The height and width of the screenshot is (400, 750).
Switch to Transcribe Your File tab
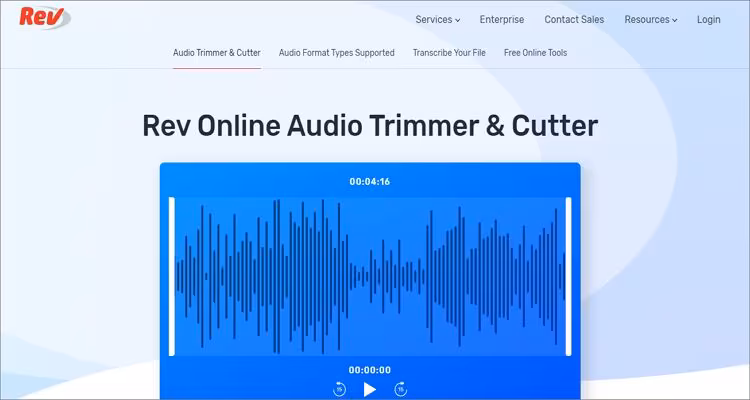pyautogui.click(x=449, y=53)
